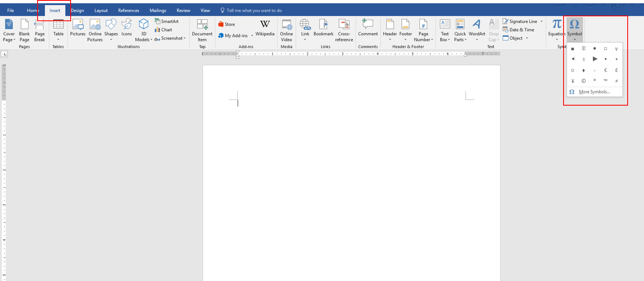Add a new Comment
The height and width of the screenshot is (281, 644).
click(368, 28)
